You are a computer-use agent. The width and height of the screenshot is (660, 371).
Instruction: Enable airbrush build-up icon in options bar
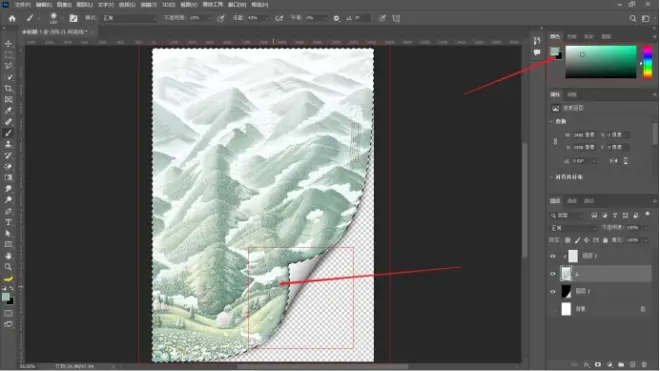[279, 19]
